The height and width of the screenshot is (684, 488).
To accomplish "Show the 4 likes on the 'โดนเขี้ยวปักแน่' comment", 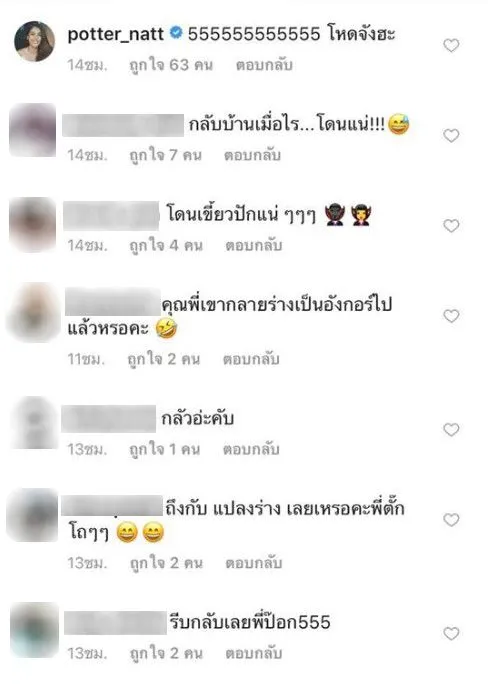I will coord(166,246).
